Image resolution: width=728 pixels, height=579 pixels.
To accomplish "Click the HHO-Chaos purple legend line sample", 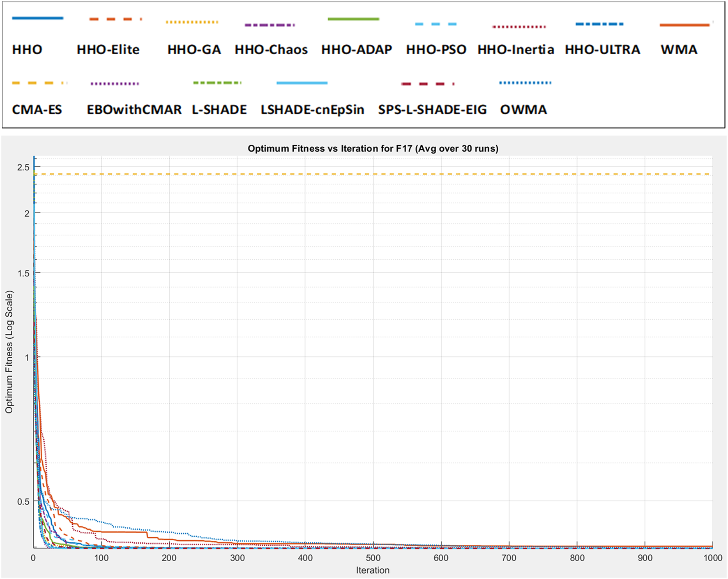I will tap(270, 25).
